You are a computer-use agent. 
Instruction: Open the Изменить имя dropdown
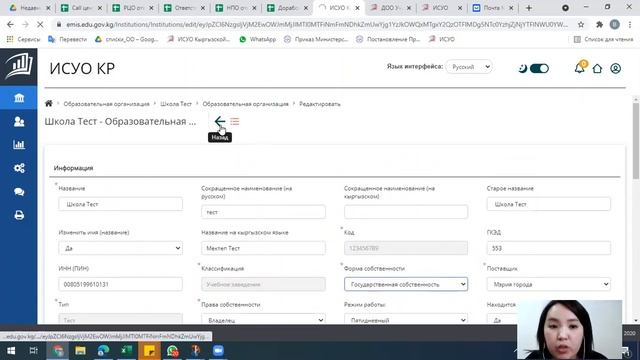[x=120, y=248]
